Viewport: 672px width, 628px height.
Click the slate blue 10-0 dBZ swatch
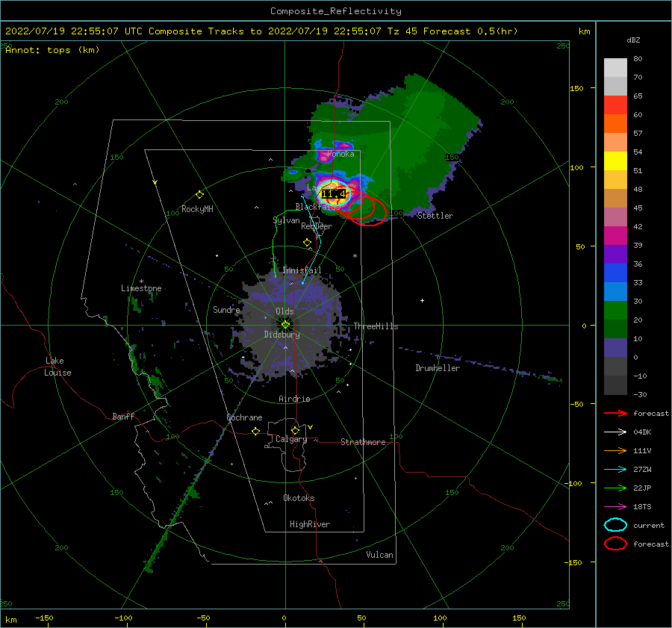615,348
